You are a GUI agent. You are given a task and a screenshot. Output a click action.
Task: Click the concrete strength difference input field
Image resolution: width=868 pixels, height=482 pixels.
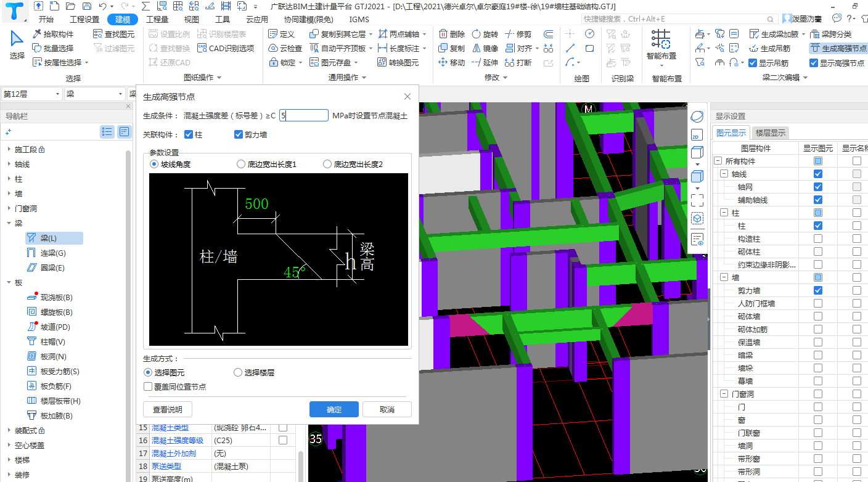click(303, 115)
